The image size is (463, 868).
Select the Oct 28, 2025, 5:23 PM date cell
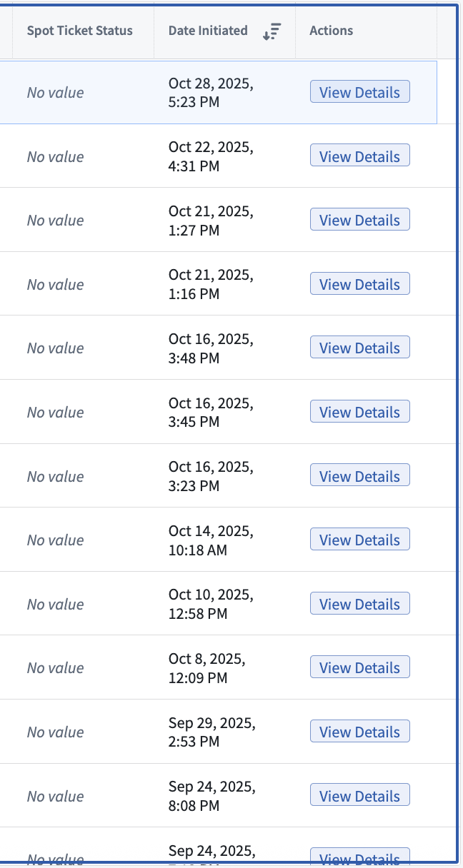click(211, 93)
